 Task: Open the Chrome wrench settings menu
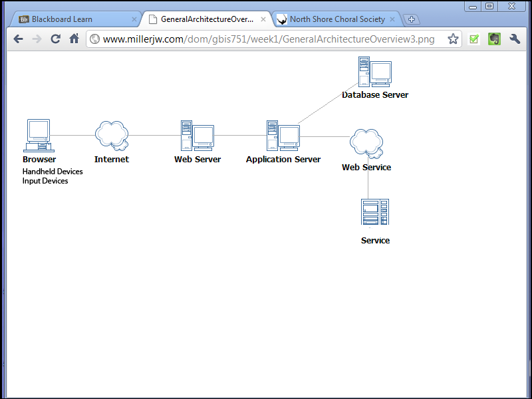click(515, 39)
